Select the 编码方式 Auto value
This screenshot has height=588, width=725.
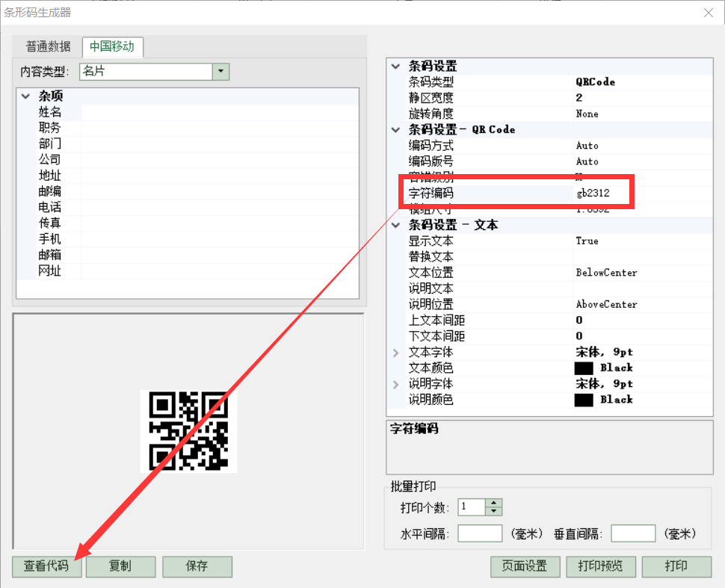pyautogui.click(x=643, y=146)
